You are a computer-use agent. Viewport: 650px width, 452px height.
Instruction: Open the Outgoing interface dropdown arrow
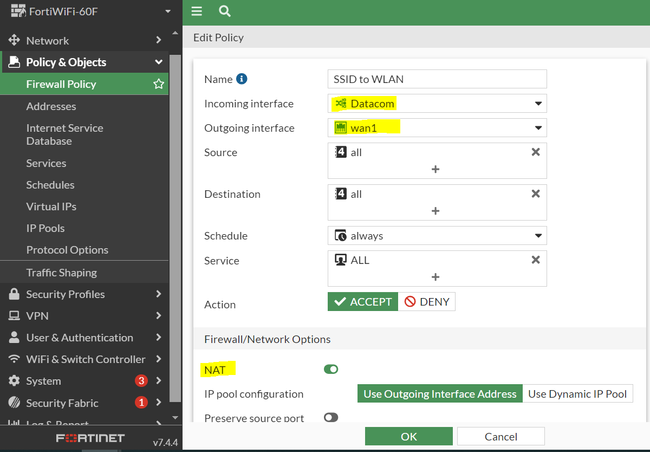[x=538, y=128]
